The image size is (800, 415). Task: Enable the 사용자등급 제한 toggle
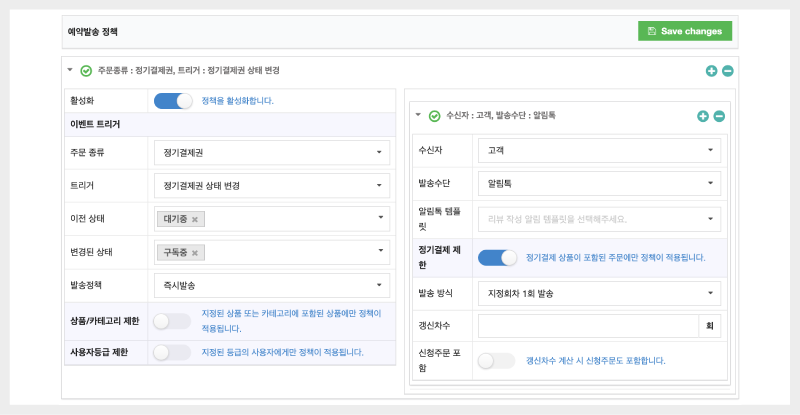(x=172, y=352)
